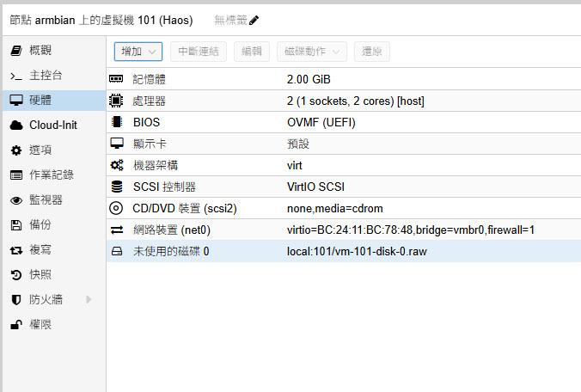Open the 增加 dropdown button
Viewport: 581px width, 392px height.
pyautogui.click(x=138, y=52)
